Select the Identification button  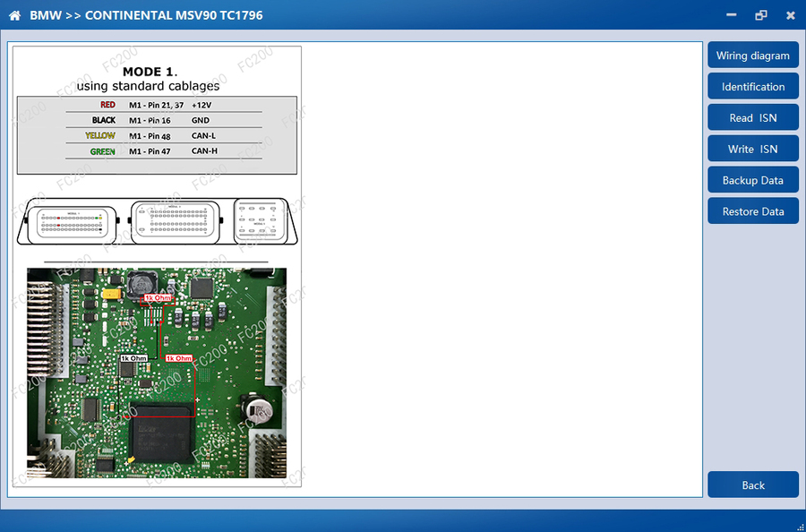(x=752, y=87)
